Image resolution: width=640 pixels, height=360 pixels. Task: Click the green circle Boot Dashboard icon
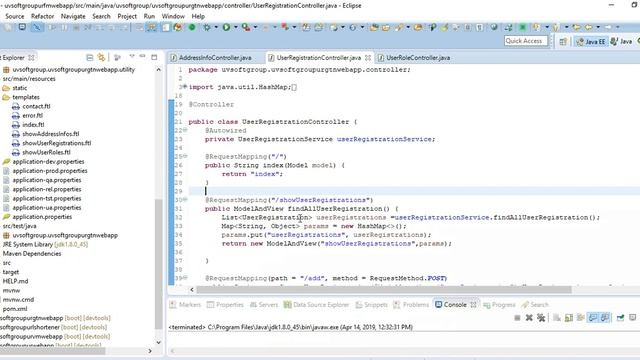[x=192, y=27]
